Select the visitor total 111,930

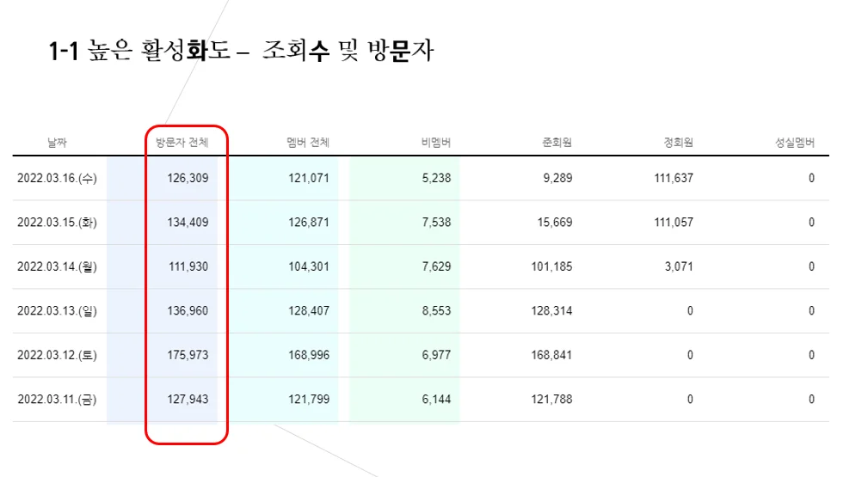click(x=188, y=266)
